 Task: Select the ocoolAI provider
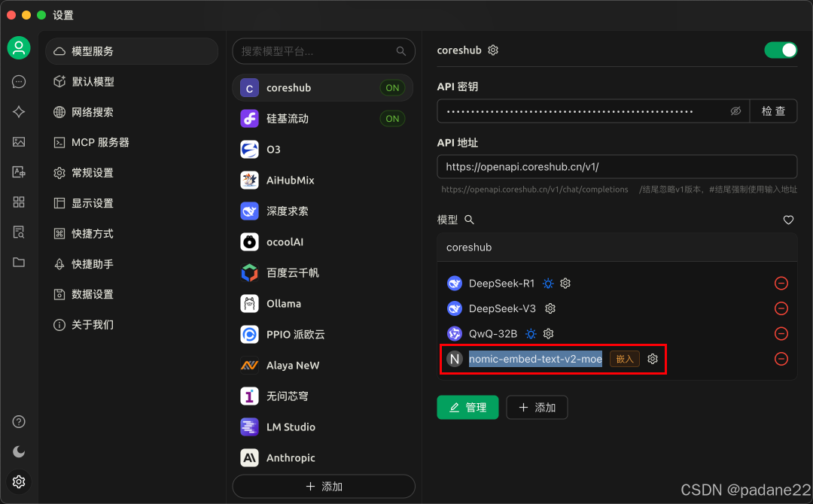tap(322, 242)
